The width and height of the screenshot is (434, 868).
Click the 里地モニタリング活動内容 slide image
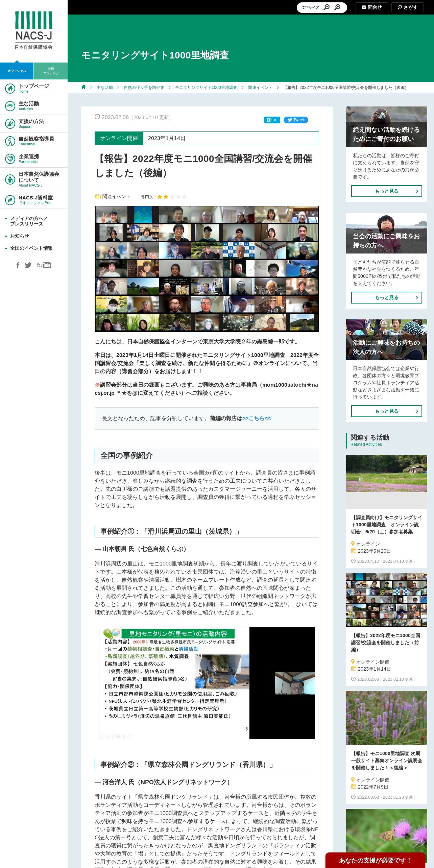(x=207, y=683)
